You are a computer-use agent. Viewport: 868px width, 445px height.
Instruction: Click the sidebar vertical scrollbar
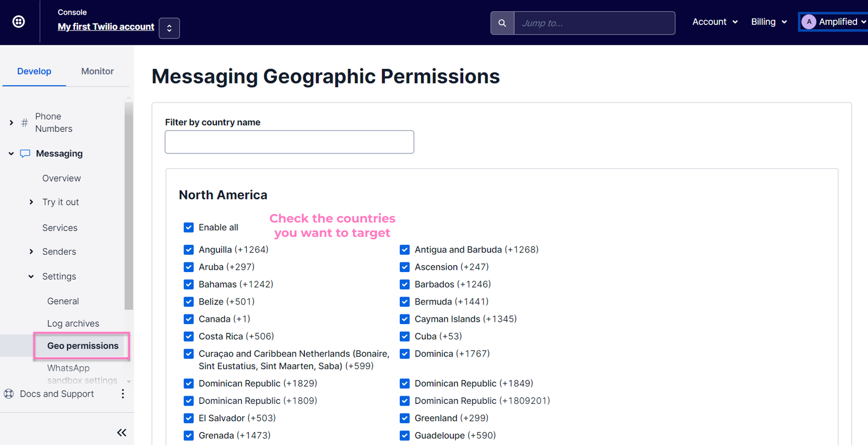coord(129,206)
